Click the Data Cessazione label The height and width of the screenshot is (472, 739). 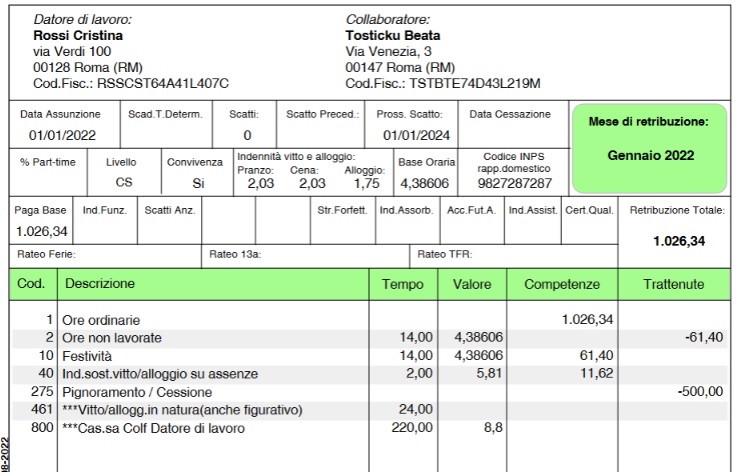510,114
